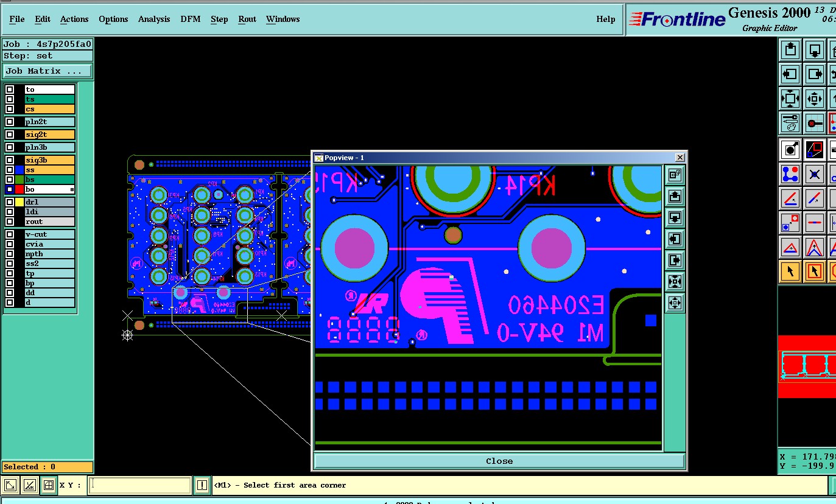The width and height of the screenshot is (836, 504).
Task: Open the Help menu
Action: (x=606, y=19)
